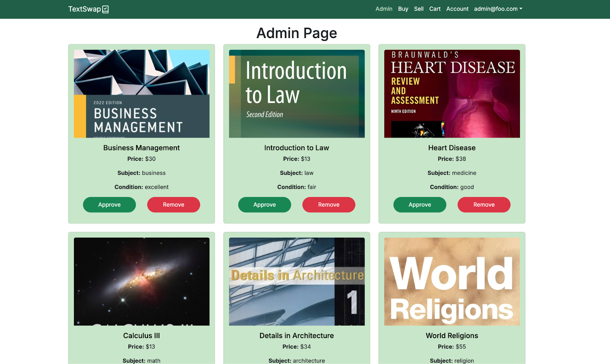
Task: Open the Buy page from navbar
Action: coord(403,9)
